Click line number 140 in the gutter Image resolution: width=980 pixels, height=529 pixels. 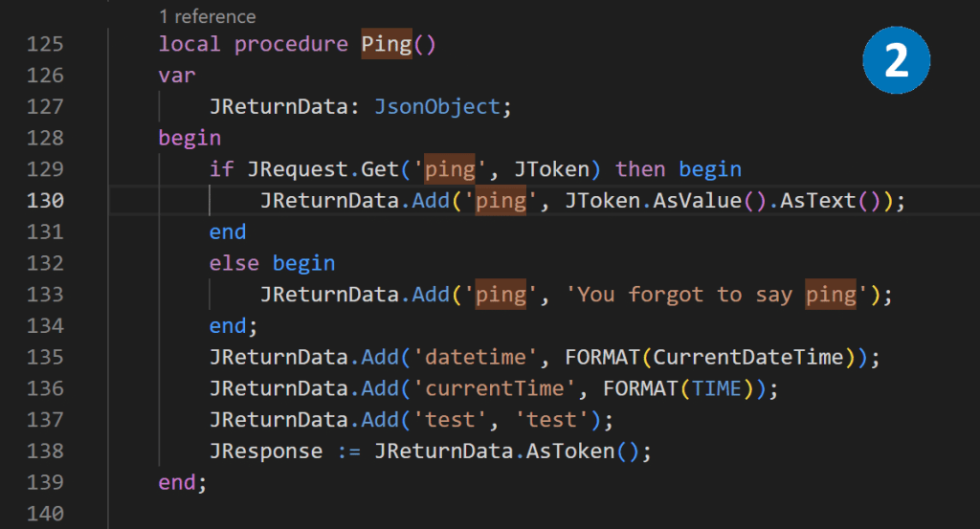46,514
